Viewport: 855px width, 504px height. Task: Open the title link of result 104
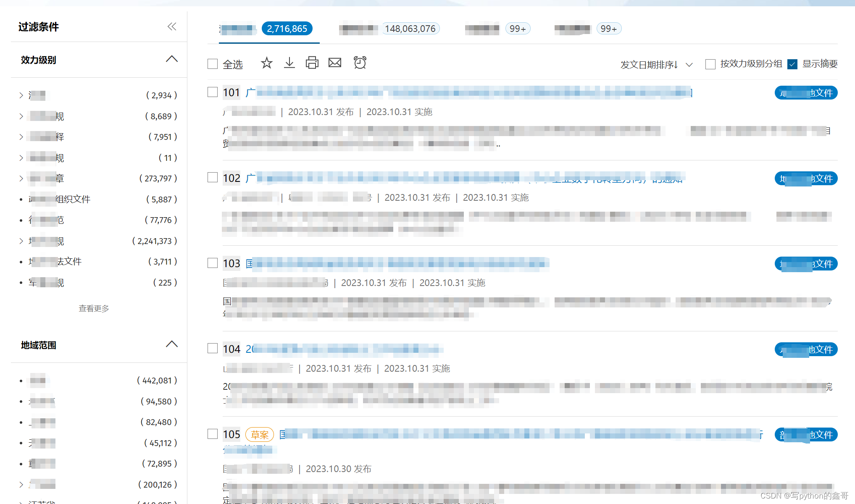pyautogui.click(x=345, y=349)
